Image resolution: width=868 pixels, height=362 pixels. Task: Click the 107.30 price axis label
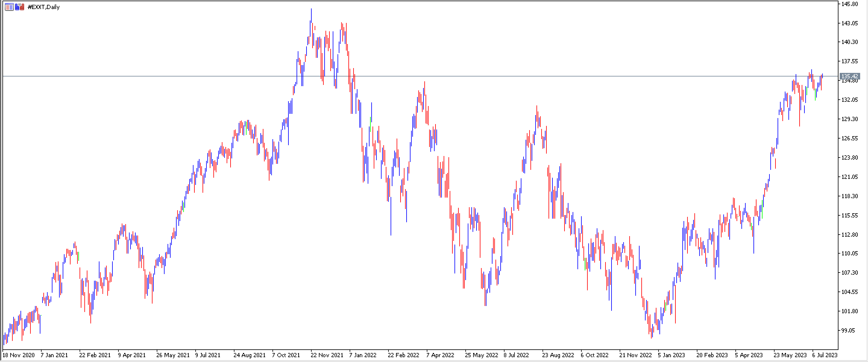[850, 273]
